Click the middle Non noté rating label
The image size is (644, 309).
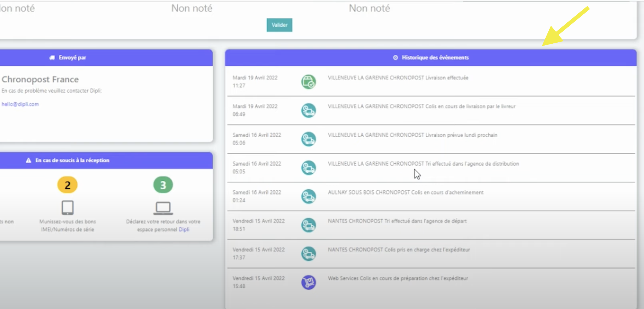(192, 8)
